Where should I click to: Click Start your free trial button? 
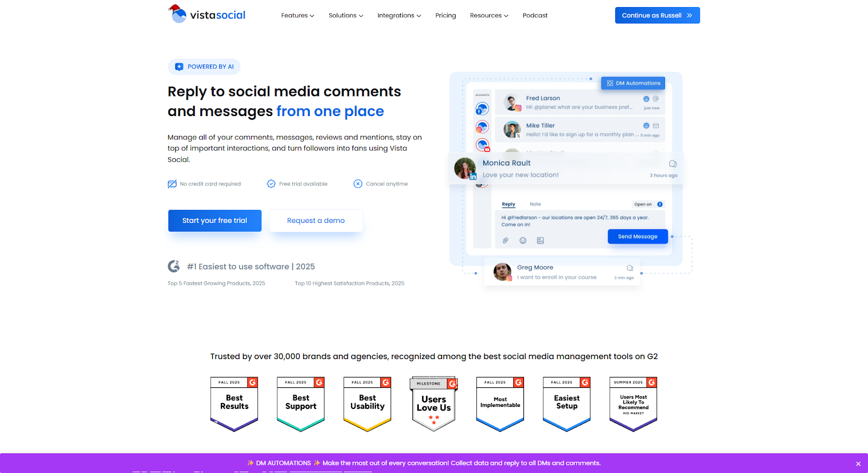click(x=215, y=221)
